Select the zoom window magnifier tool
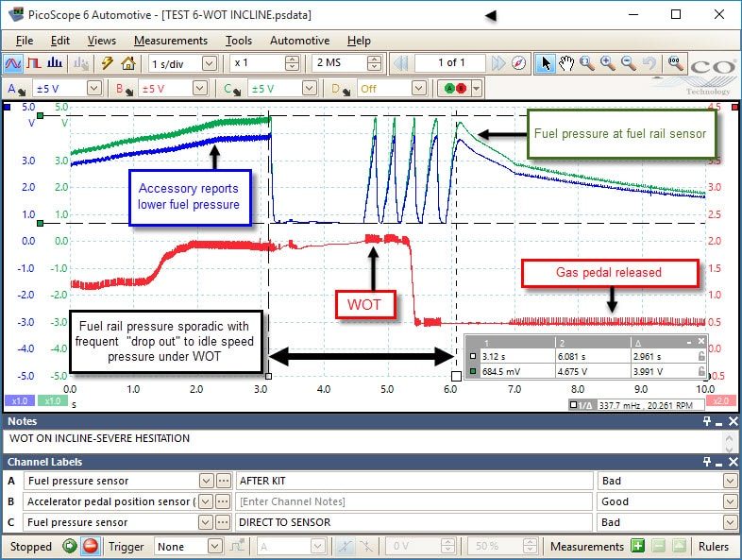Viewport: 742px width, 560px height. click(587, 63)
